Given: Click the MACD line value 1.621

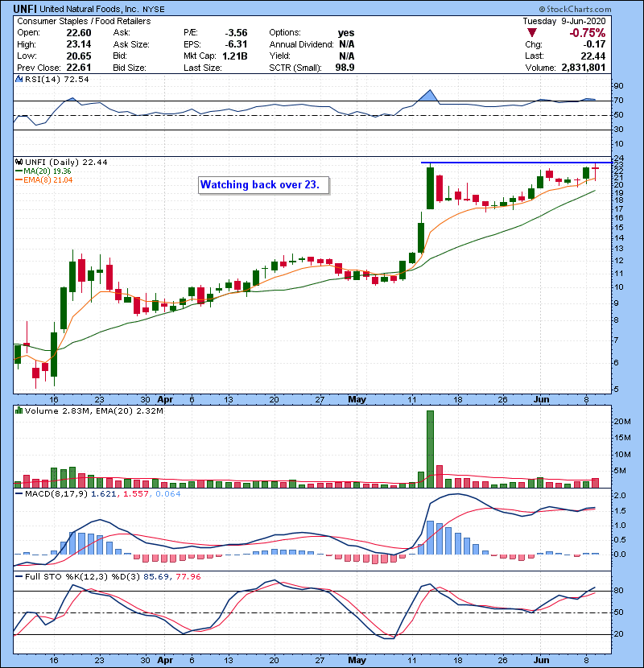Looking at the screenshot, I should pyautogui.click(x=103, y=494).
